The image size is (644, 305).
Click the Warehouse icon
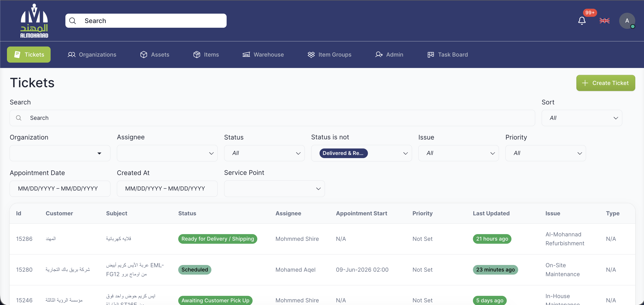pos(246,54)
